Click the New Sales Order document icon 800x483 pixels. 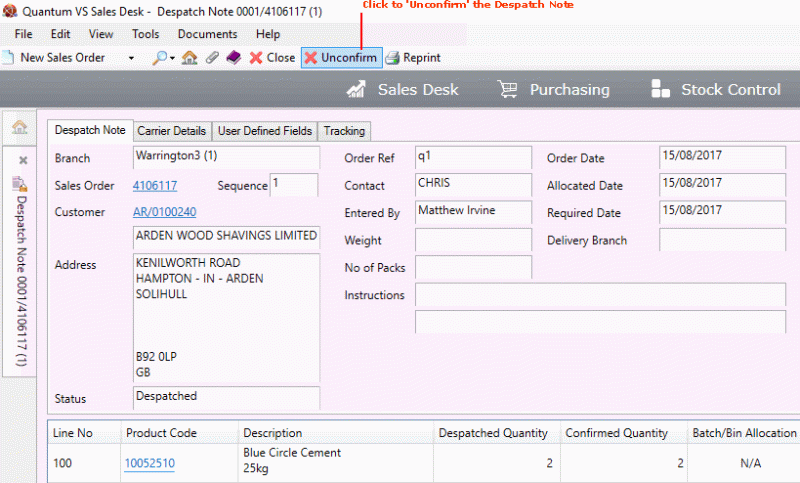point(8,57)
